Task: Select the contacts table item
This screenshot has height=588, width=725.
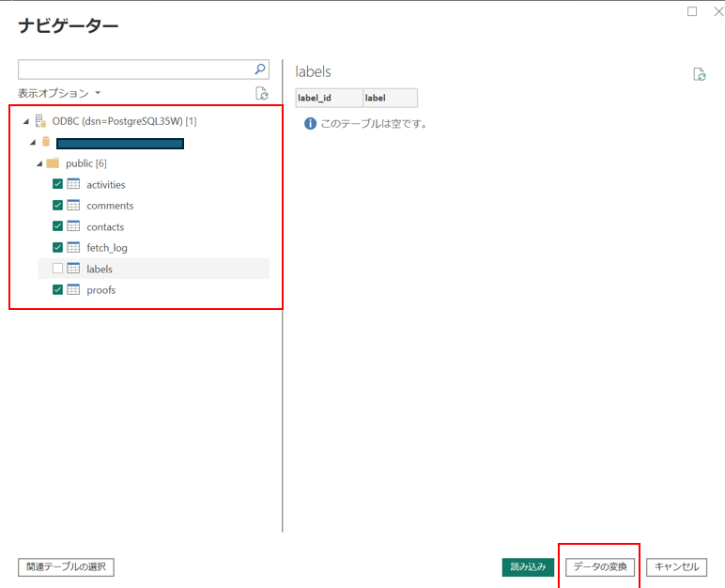Action: point(105,226)
